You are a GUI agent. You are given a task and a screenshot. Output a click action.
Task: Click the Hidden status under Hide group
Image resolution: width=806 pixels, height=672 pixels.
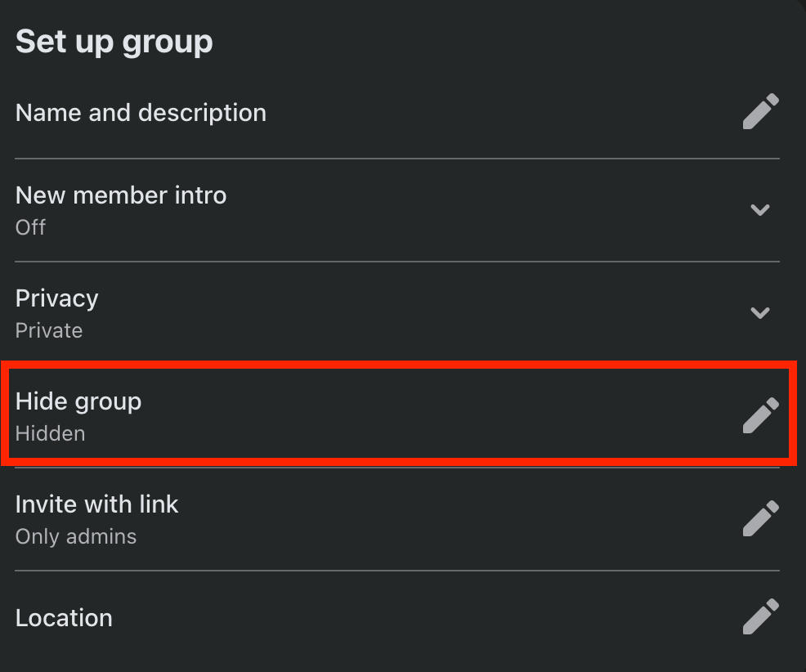pyautogui.click(x=50, y=433)
